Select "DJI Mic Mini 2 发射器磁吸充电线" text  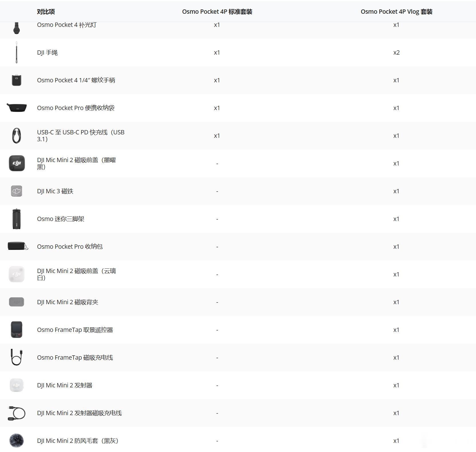79,413
